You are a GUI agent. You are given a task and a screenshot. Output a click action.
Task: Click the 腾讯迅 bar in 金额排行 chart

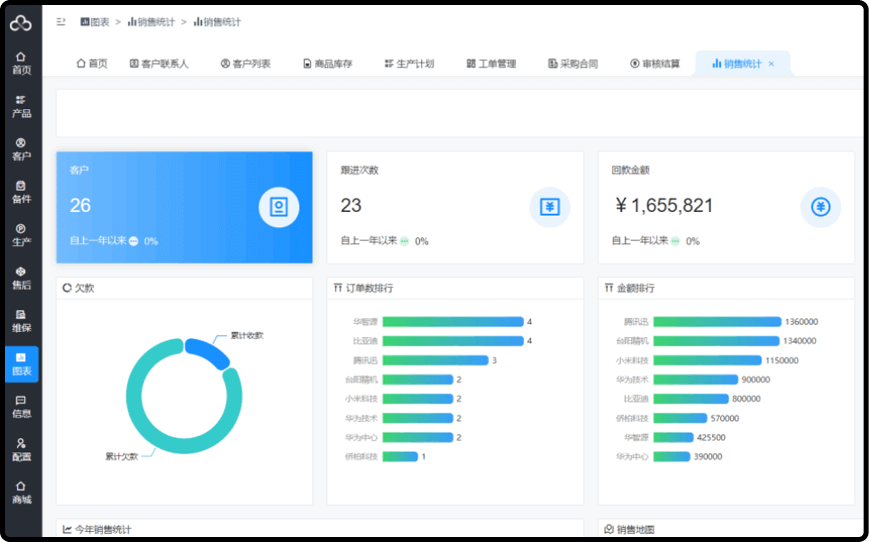coord(716,322)
